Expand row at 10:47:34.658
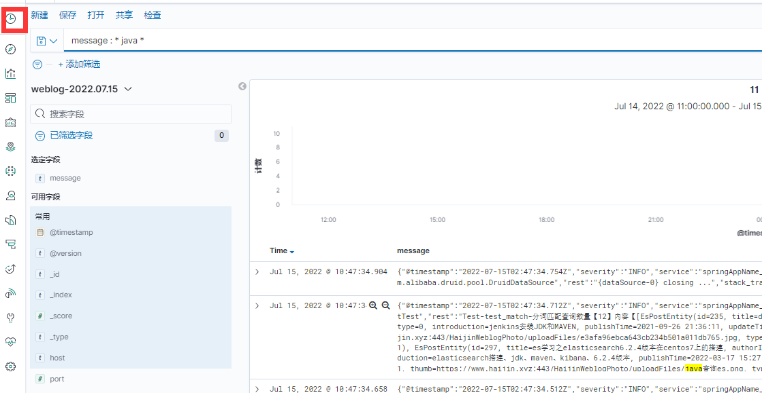 [x=257, y=389]
